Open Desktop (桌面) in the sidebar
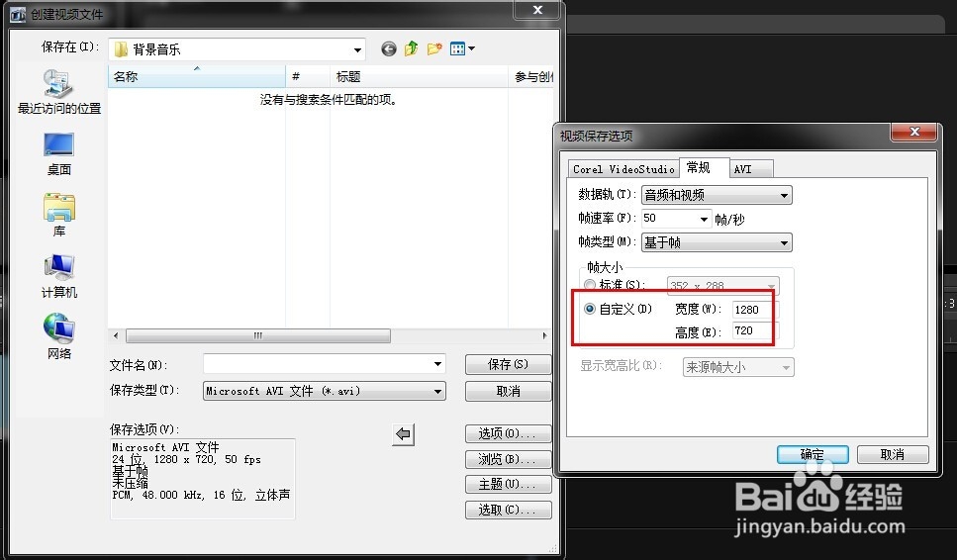 coord(58,154)
